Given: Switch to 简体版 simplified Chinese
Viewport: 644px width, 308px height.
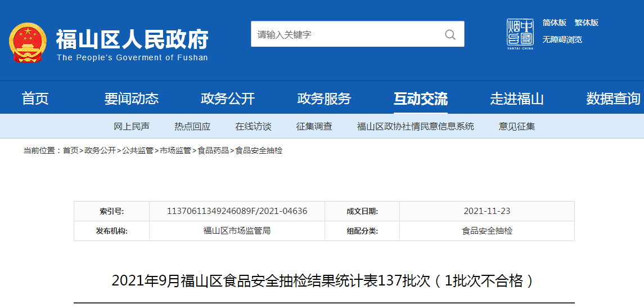Looking at the screenshot, I should (x=555, y=23).
